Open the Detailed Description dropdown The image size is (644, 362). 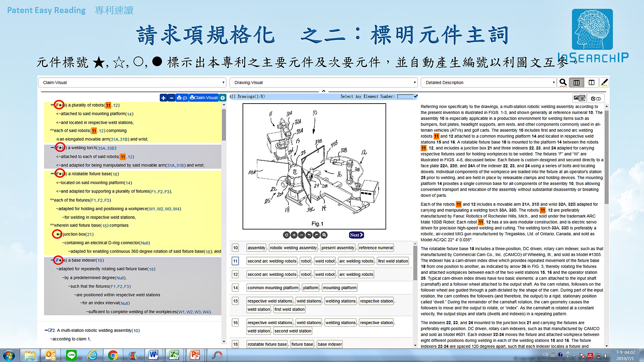(x=489, y=82)
